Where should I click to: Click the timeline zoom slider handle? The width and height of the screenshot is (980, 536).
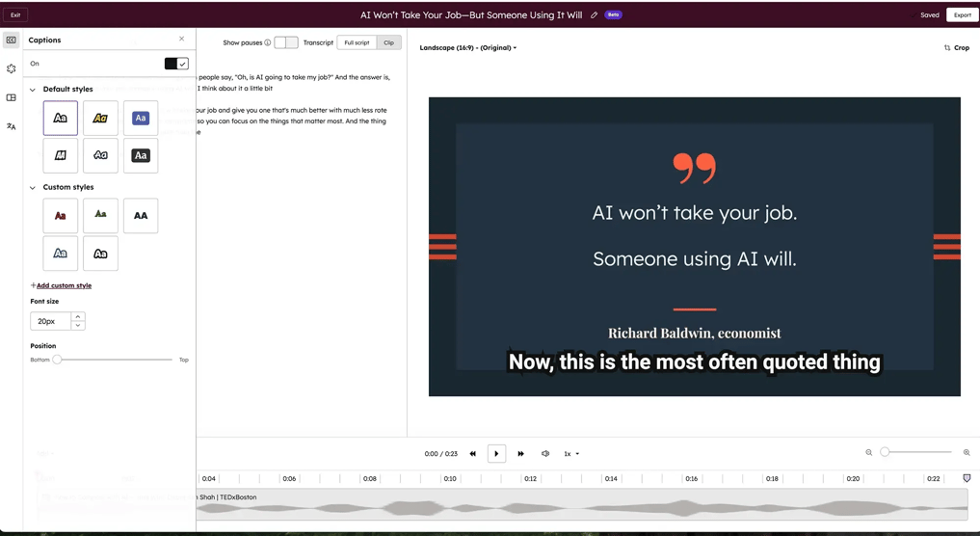(x=885, y=451)
